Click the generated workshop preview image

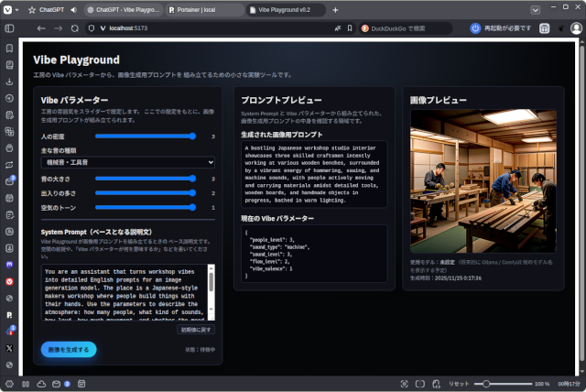(x=482, y=180)
